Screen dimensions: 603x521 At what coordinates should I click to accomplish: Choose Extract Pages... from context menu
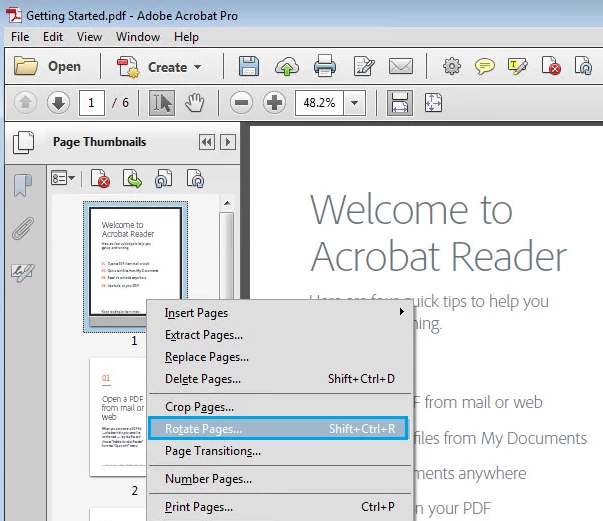tap(280, 335)
